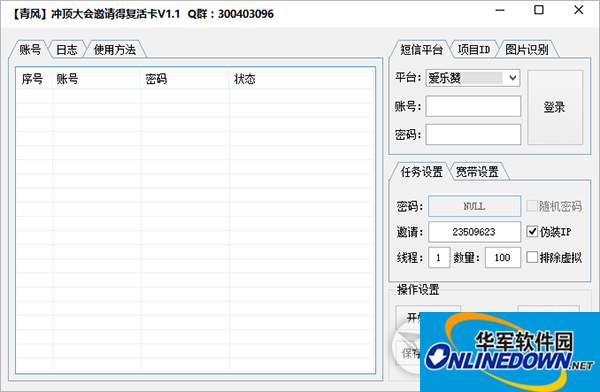Maximize the window
The image size is (600, 392).
click(x=539, y=10)
